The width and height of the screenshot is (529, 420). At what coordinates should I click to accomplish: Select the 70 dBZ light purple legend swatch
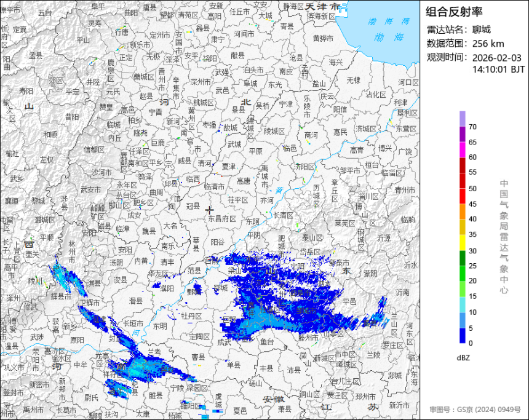pyautogui.click(x=462, y=119)
